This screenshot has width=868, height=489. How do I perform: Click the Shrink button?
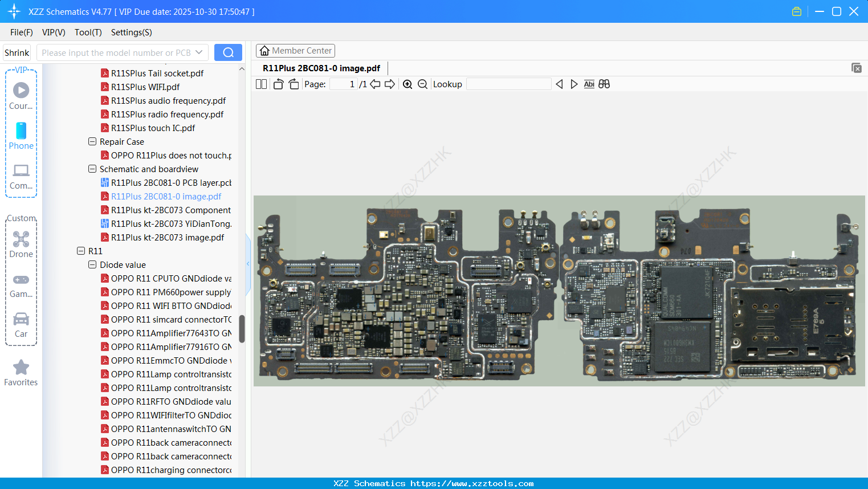tap(17, 52)
